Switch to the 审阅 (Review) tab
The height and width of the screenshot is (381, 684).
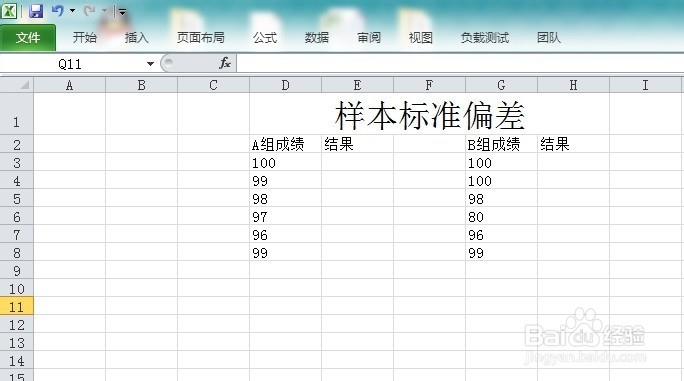point(369,38)
